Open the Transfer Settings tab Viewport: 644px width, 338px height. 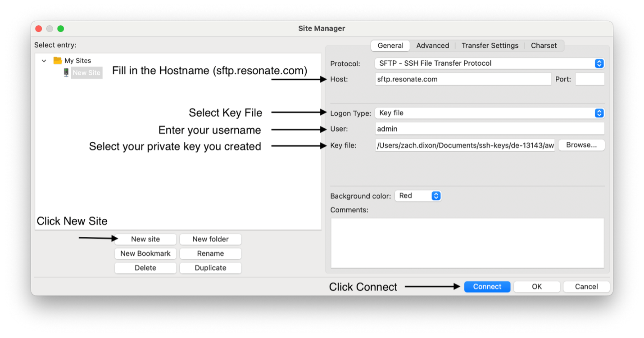(x=490, y=45)
